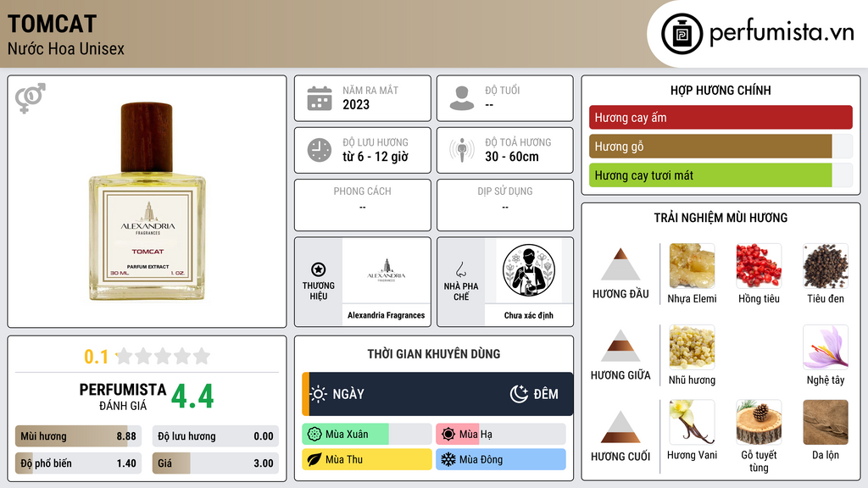The image size is (868, 488).
Task: Click the pyramid icon for Hương giữa
Action: [620, 346]
